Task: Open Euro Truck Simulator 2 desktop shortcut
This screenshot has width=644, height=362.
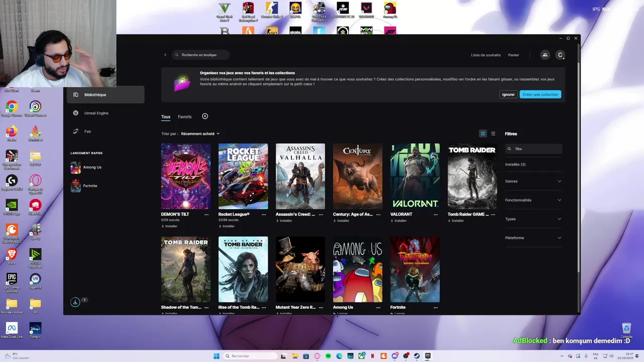Action: click(x=319, y=11)
